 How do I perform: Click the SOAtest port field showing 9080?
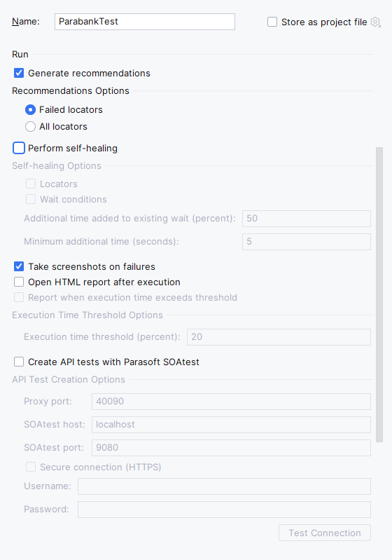pos(231,448)
